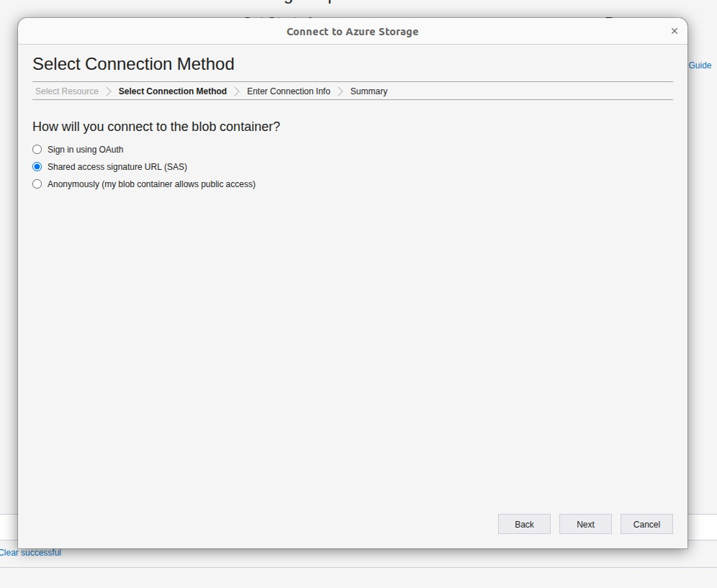Click the Next button
717x588 pixels.
585,524
